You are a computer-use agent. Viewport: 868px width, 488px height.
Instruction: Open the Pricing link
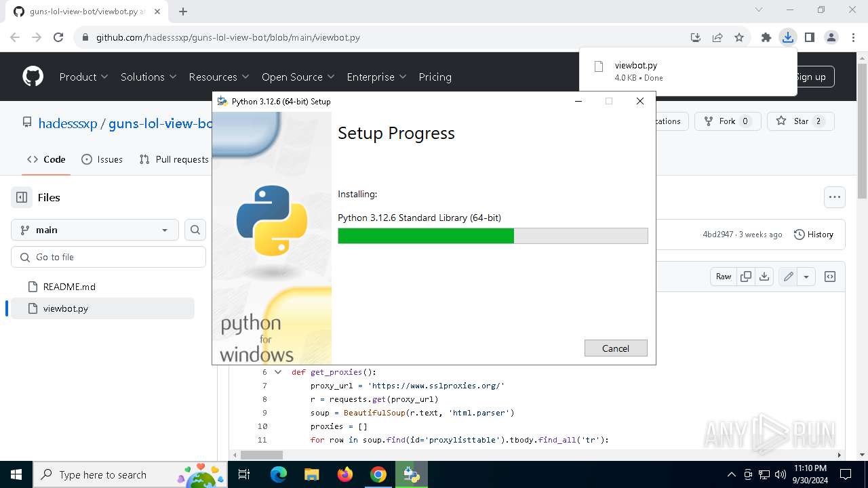[x=435, y=77]
